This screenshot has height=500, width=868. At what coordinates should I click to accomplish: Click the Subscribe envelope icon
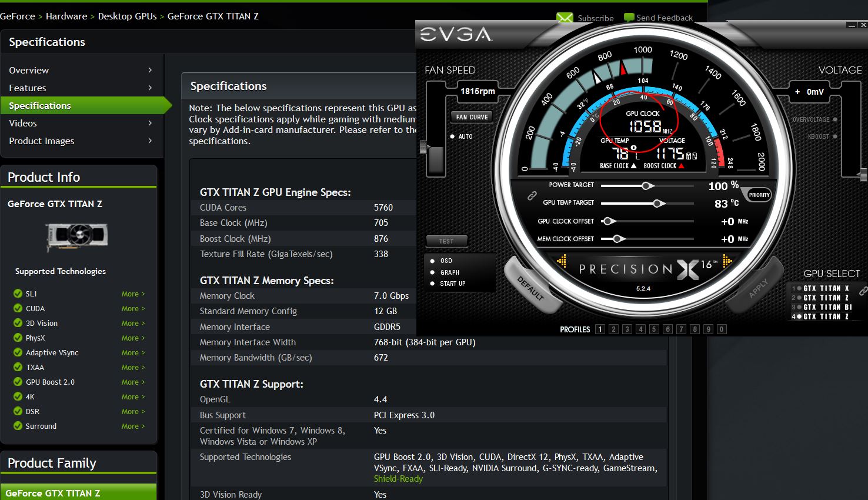click(x=565, y=18)
